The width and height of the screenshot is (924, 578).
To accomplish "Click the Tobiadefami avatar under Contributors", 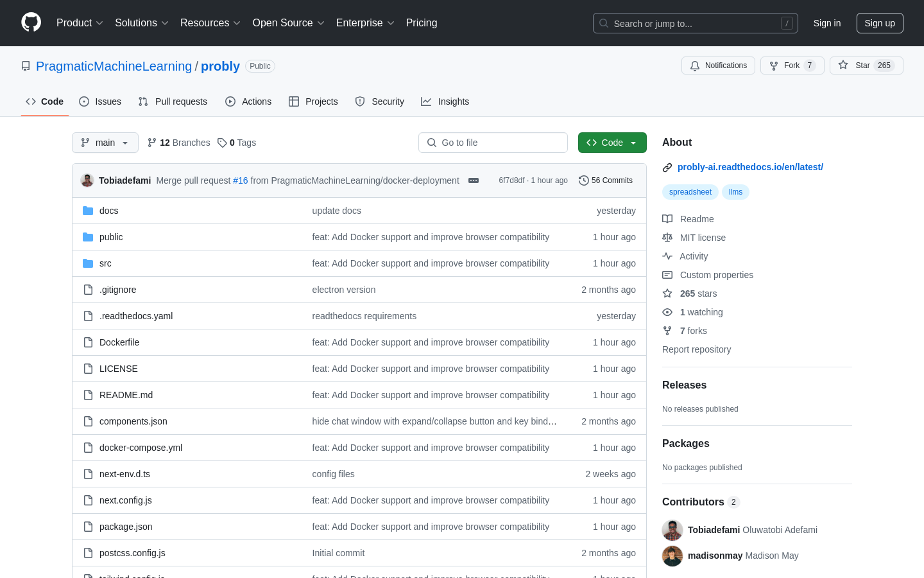I will 672,530.
